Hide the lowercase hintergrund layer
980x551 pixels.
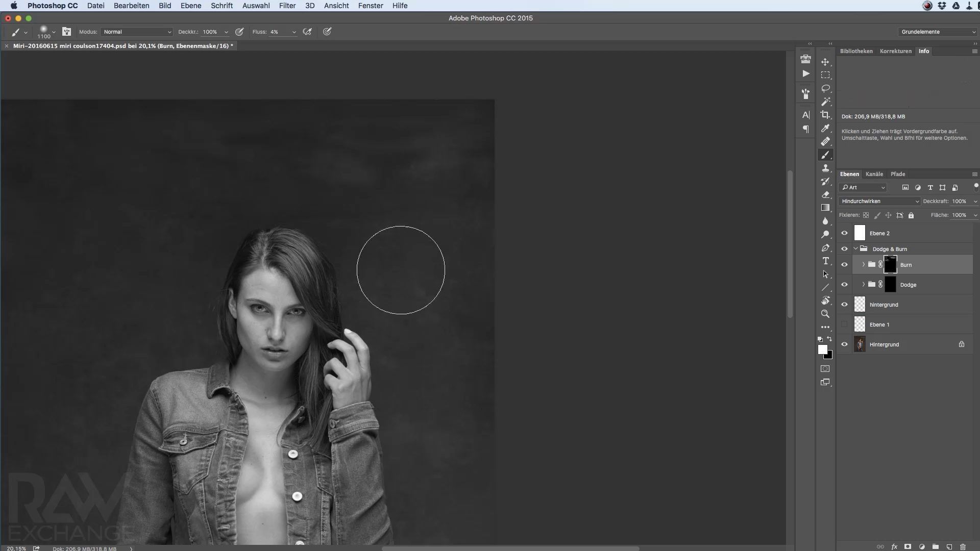point(844,305)
